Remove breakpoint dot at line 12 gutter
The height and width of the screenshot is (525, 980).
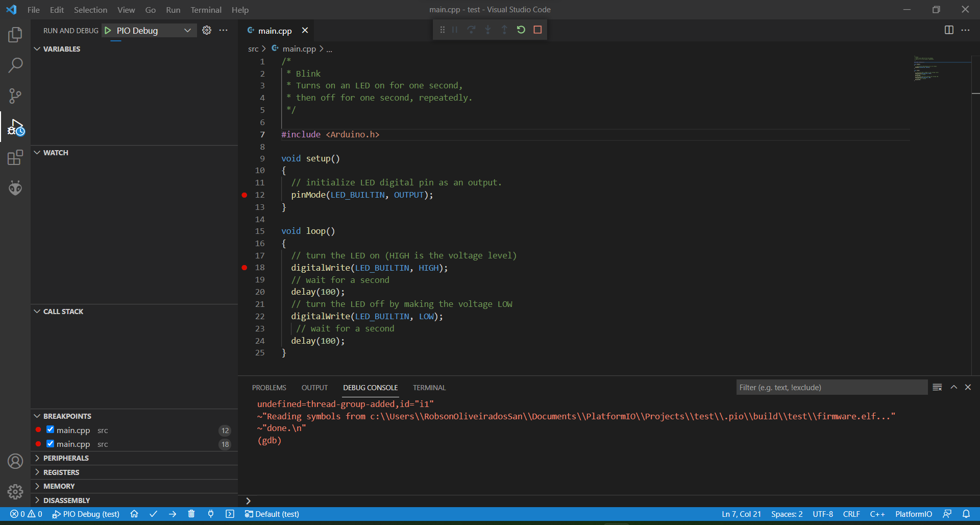244,195
